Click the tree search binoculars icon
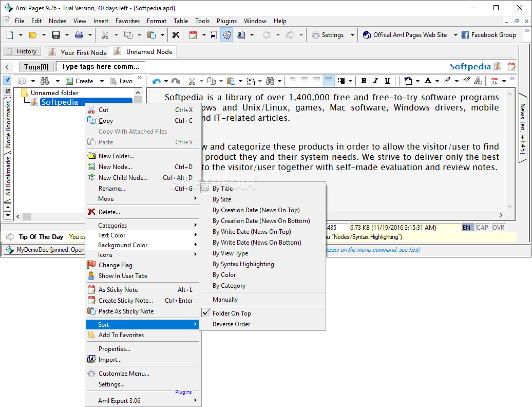This screenshot has width=532, height=407. (45, 81)
